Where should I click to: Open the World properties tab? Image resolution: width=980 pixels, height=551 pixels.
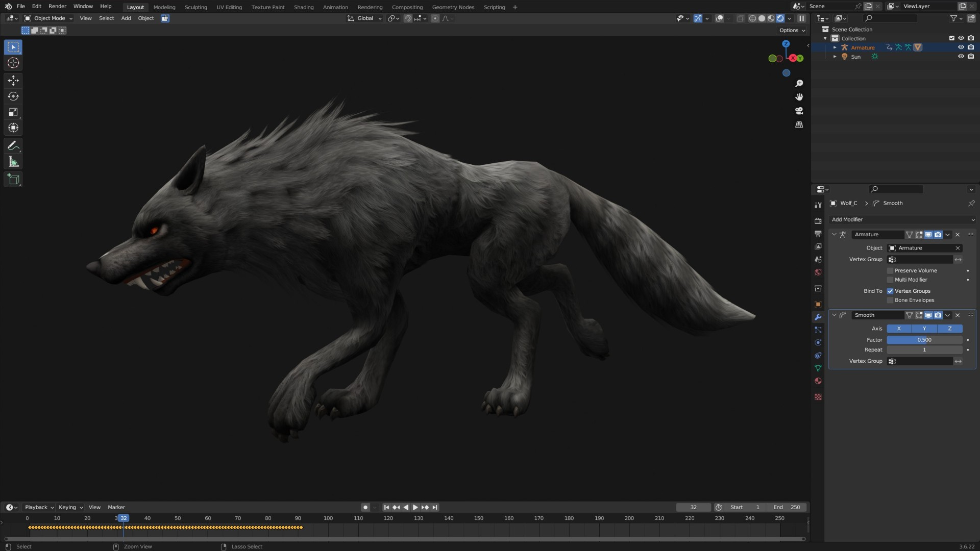(x=818, y=272)
